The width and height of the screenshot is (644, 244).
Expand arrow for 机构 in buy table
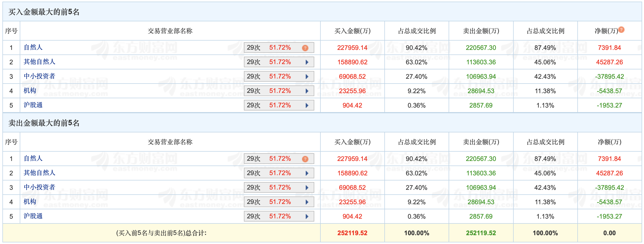pyautogui.click(x=307, y=91)
